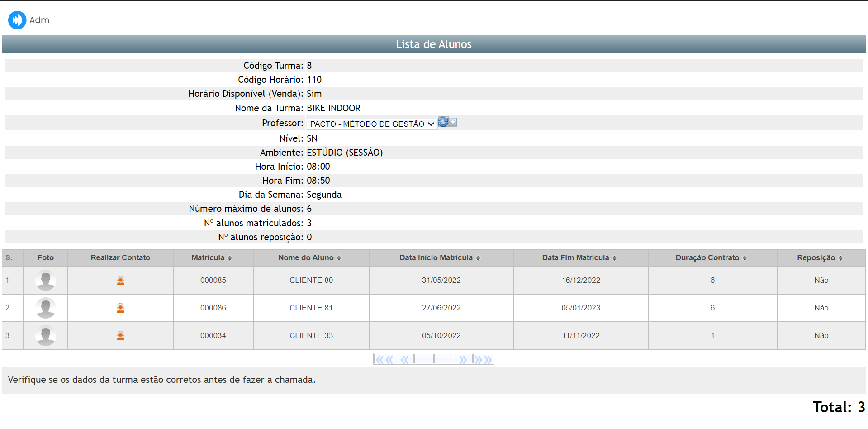
Task: Open contact icon for CLIENTE 81
Action: [120, 308]
